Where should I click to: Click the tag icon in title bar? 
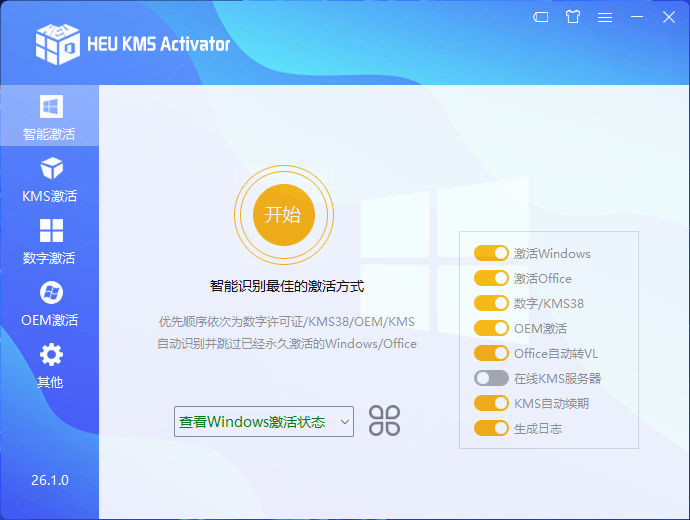pos(540,17)
